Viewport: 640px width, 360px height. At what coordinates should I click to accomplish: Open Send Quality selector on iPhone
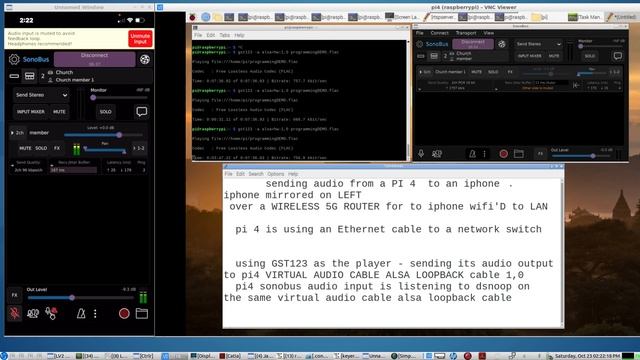(x=28, y=167)
